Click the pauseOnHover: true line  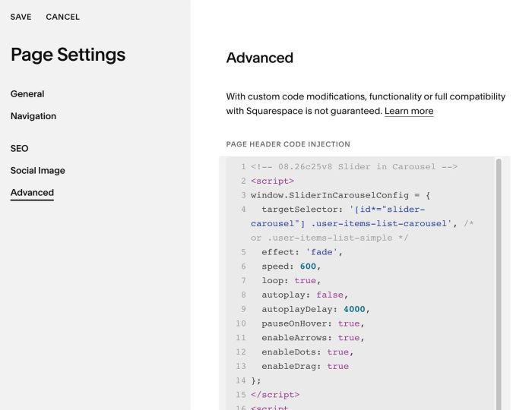(313, 323)
